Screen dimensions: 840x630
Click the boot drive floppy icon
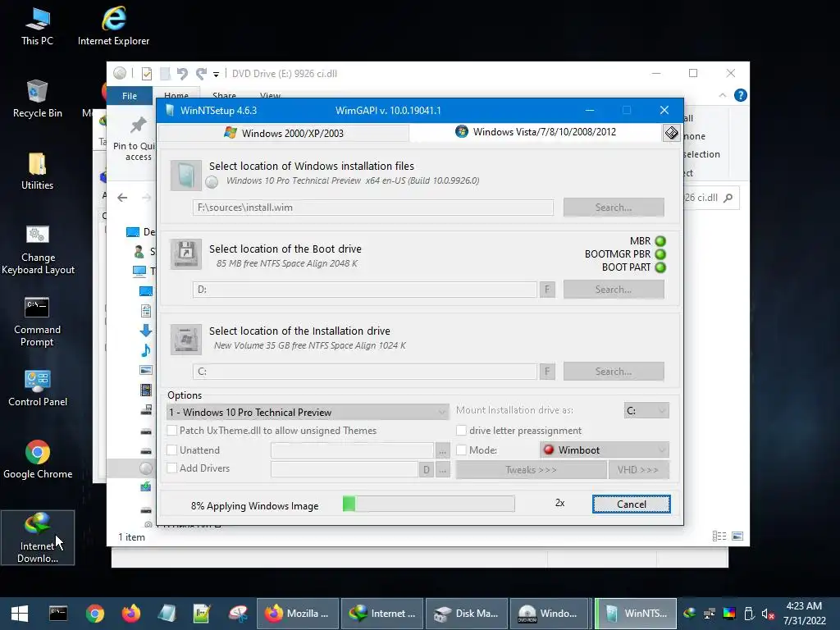186,254
